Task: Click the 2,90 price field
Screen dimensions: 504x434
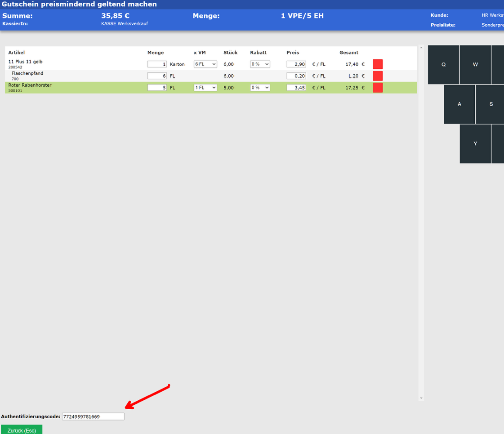Action: click(296, 64)
